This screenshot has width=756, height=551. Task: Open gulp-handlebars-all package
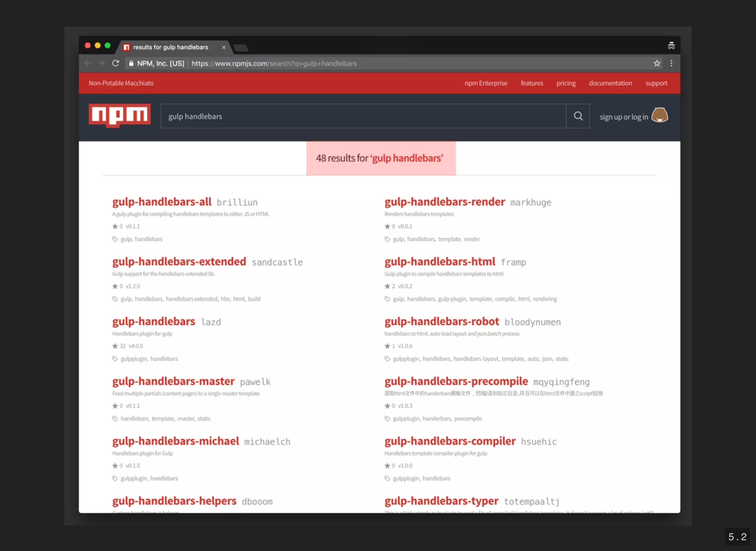coord(162,202)
